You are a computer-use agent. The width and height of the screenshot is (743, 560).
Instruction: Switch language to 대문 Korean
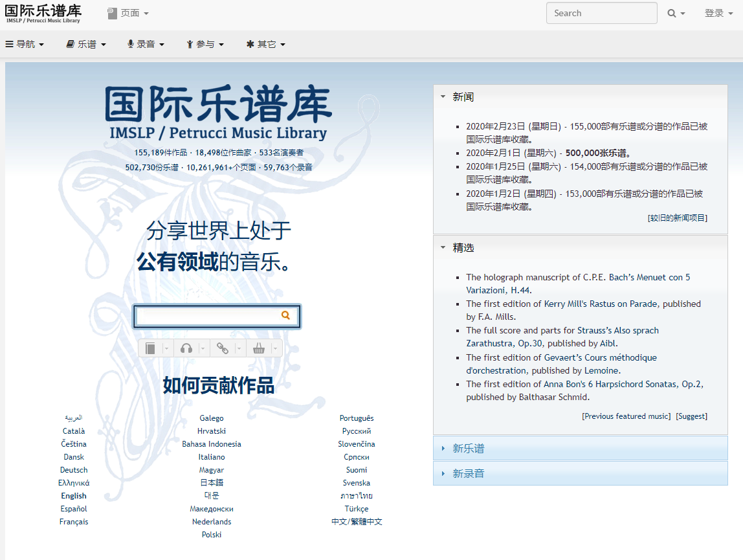point(212,495)
